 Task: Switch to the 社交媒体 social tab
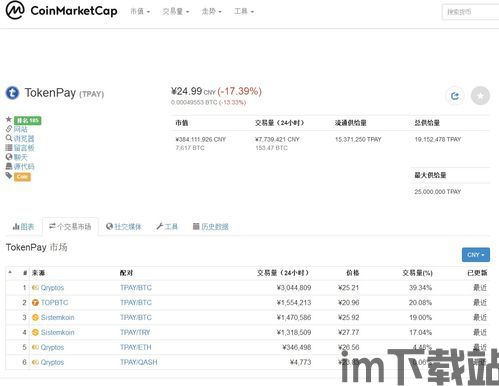point(123,227)
